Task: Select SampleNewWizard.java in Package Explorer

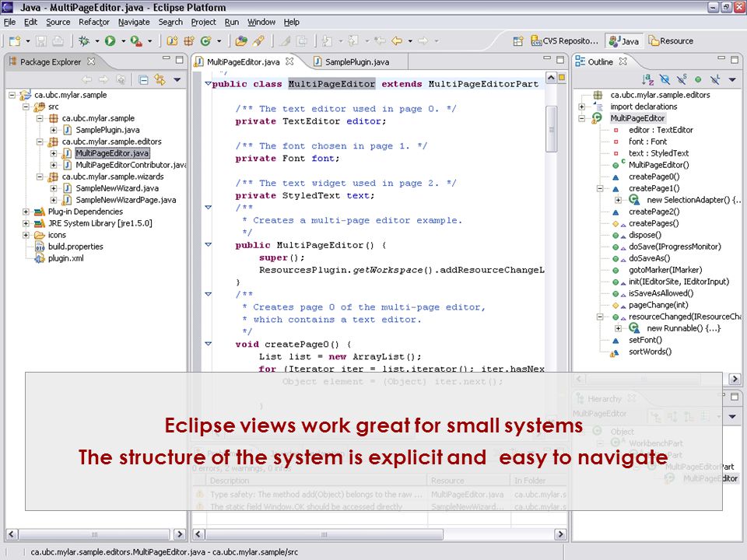Action: pos(117,188)
